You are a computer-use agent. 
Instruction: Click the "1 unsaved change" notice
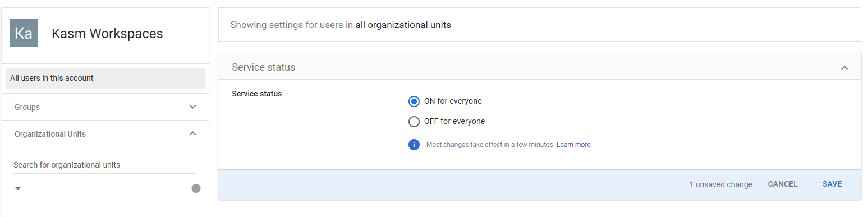click(720, 184)
